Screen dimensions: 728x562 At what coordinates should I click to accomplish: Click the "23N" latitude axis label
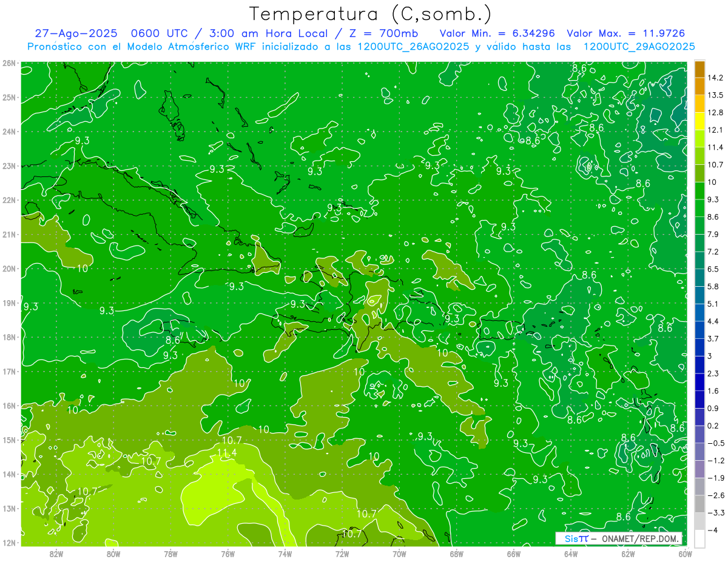(x=8, y=166)
